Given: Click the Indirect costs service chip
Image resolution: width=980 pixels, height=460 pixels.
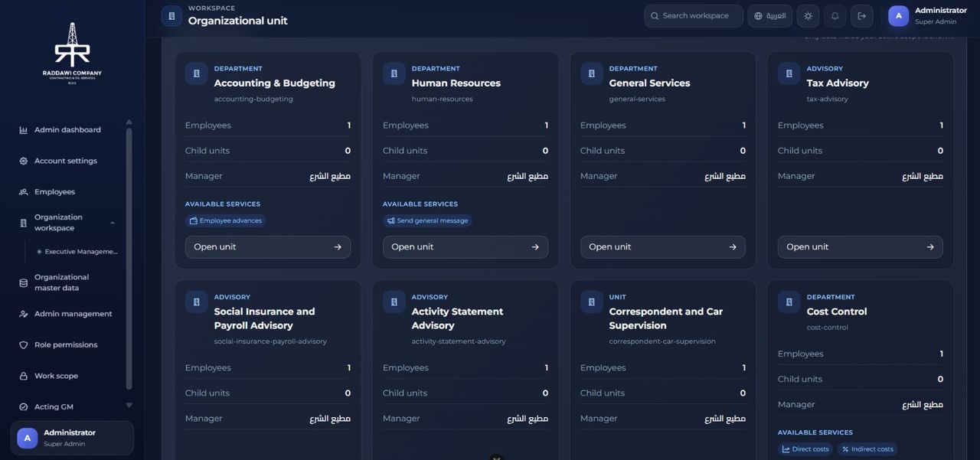Looking at the screenshot, I should [867, 449].
